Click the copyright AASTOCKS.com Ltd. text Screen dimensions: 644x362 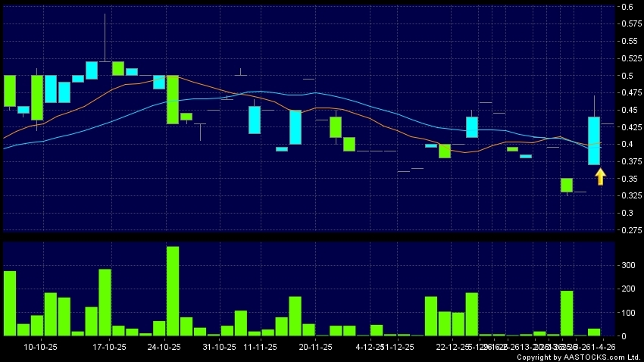580,357
